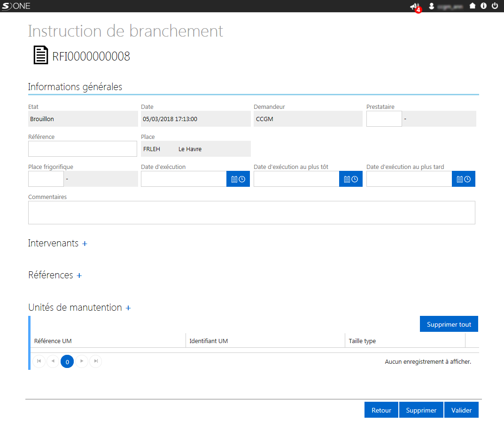Focus the Date d'exécution au plus tard field
The image size is (504, 421).
(409, 179)
